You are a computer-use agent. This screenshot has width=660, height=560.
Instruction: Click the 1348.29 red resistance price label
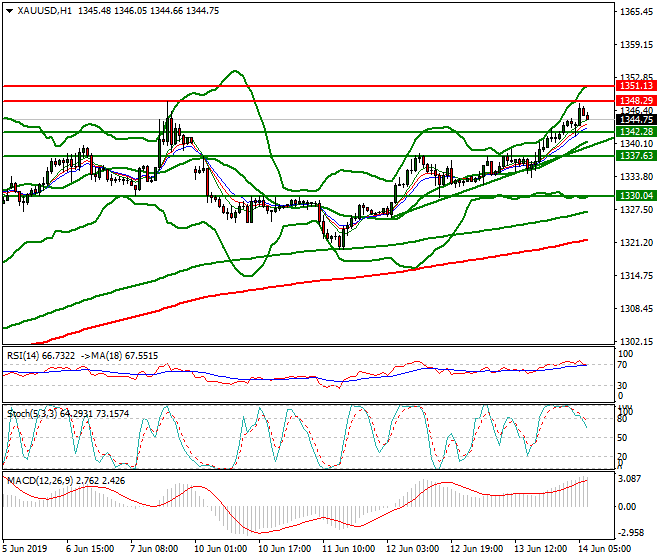point(636,101)
